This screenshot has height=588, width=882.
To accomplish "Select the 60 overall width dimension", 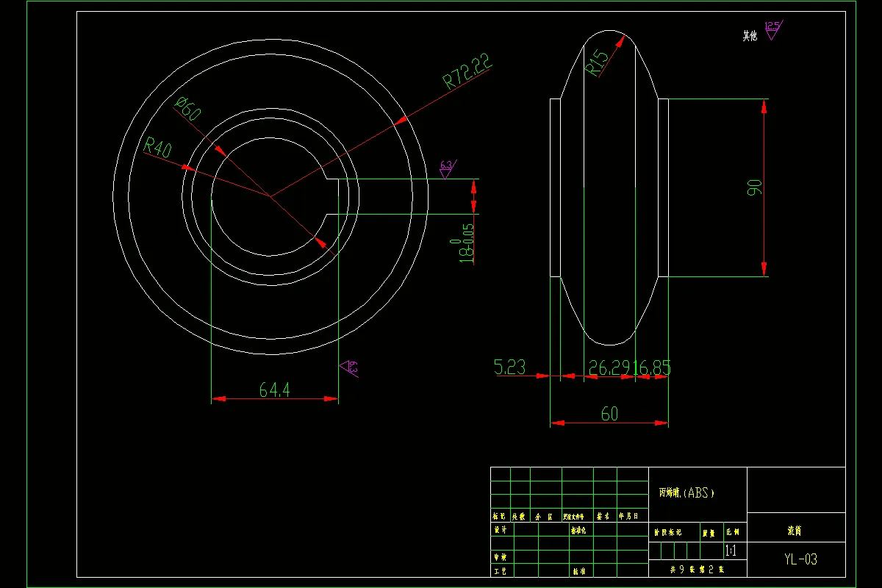I will [609, 415].
